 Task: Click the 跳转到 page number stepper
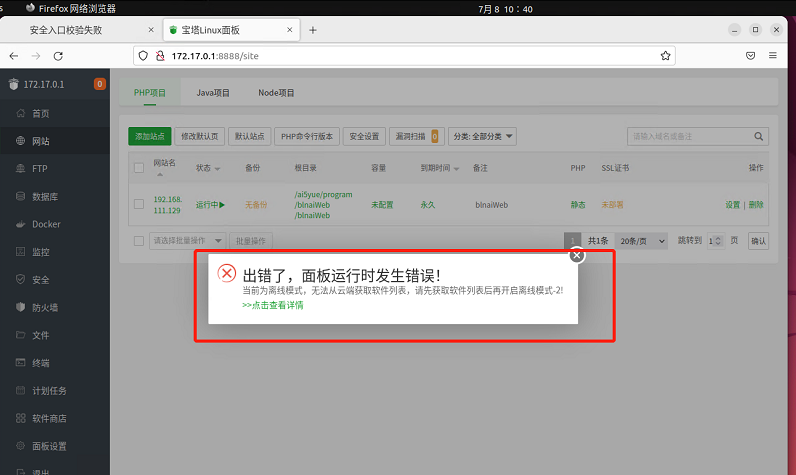715,241
